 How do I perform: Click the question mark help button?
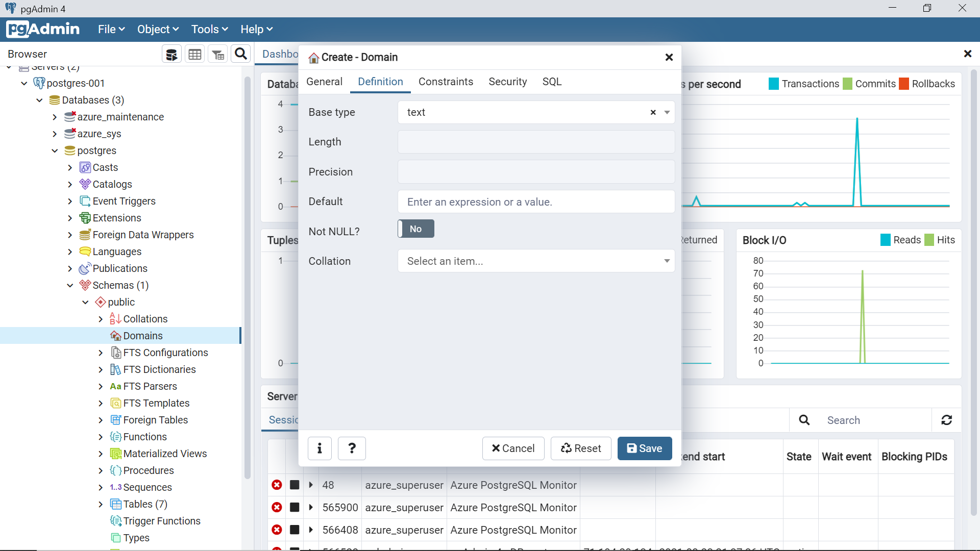[352, 448]
